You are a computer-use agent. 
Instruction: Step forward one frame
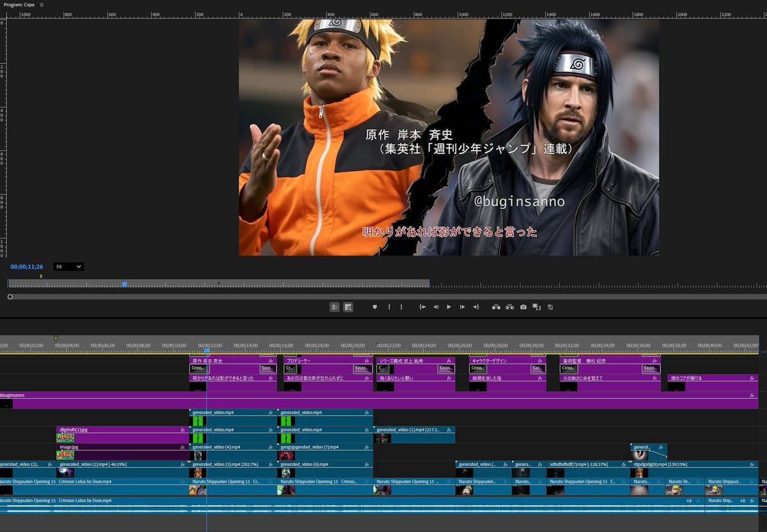click(x=462, y=307)
